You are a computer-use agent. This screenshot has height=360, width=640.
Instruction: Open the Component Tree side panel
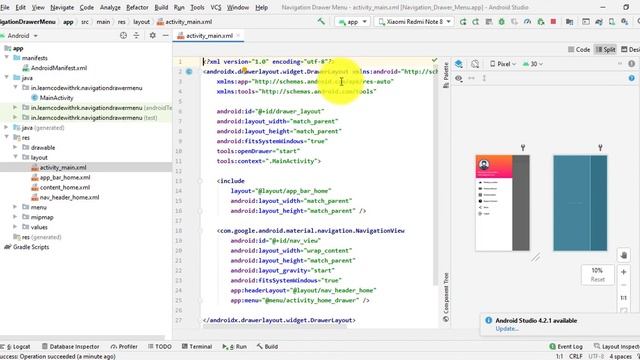click(x=446, y=297)
